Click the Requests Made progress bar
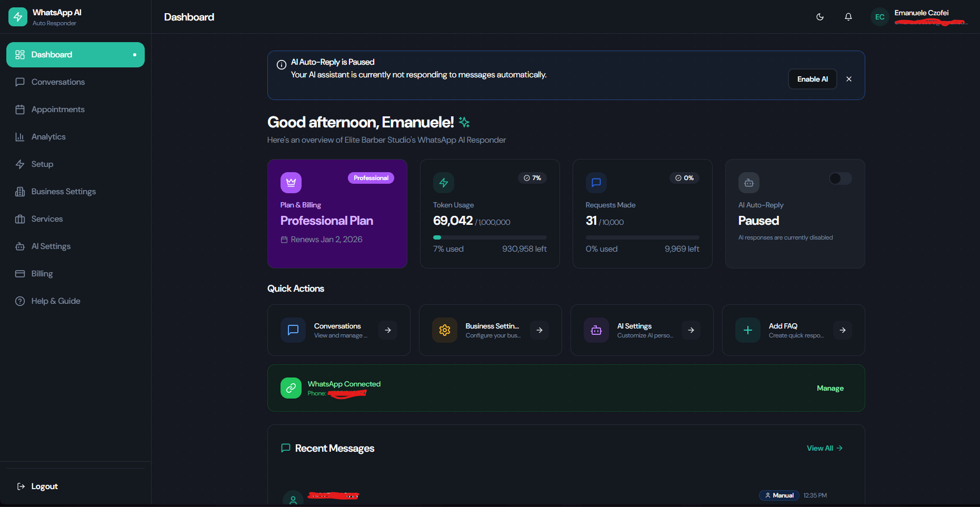Screen dimensions: 980x507 pyautogui.click(x=643, y=237)
